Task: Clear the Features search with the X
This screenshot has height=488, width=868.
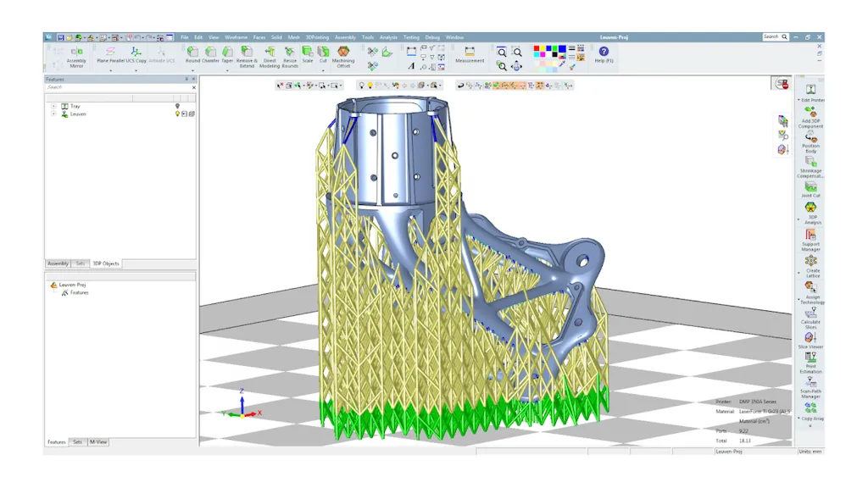Action: pyautogui.click(x=194, y=87)
